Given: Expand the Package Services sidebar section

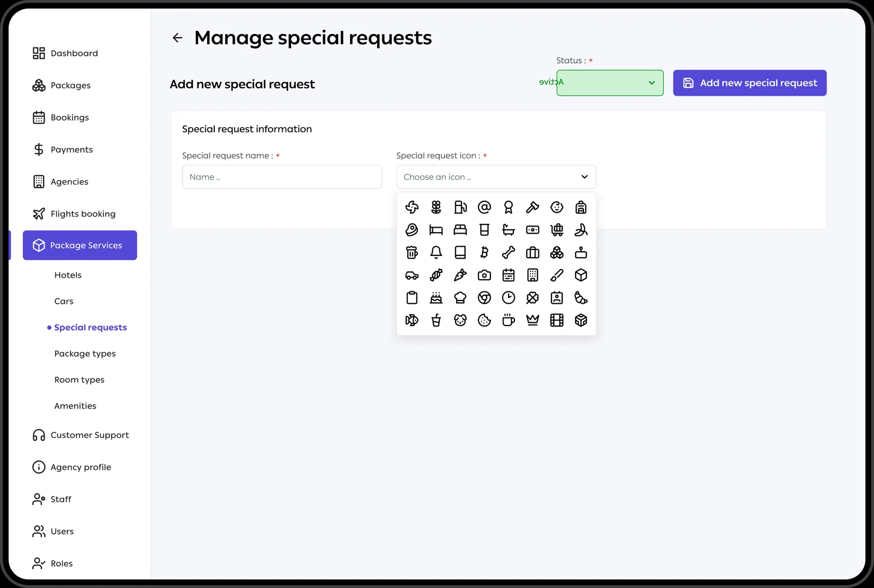Looking at the screenshot, I should point(80,245).
